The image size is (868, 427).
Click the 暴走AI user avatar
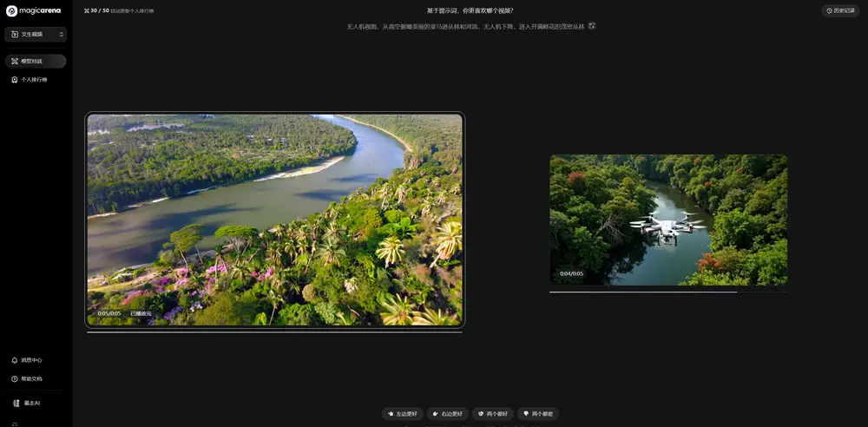tap(16, 404)
